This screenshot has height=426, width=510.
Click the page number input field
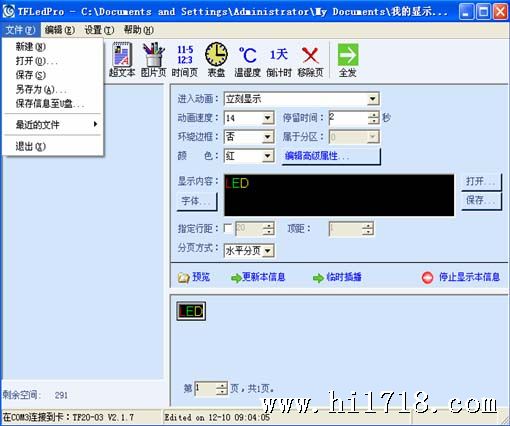point(206,389)
